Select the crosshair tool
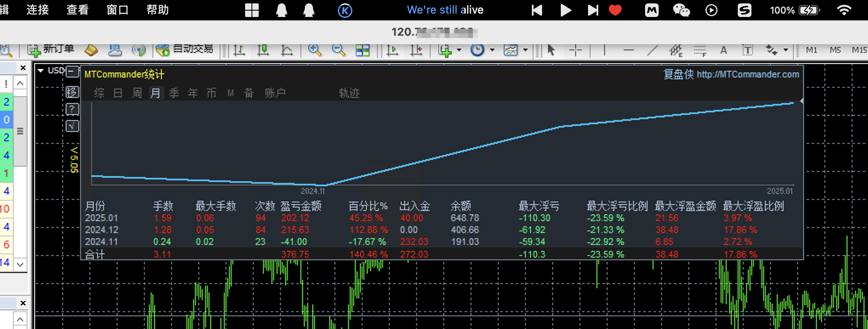The image size is (868, 329). point(575,50)
